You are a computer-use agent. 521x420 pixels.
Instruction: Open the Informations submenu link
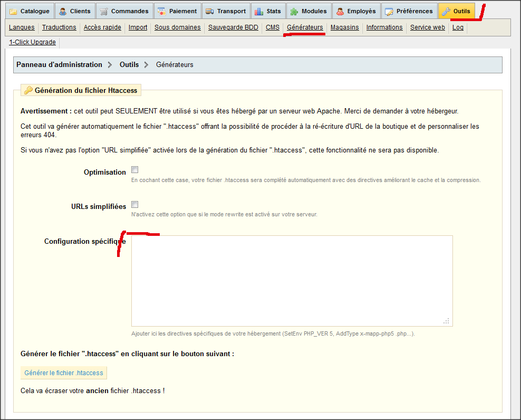[x=384, y=27]
